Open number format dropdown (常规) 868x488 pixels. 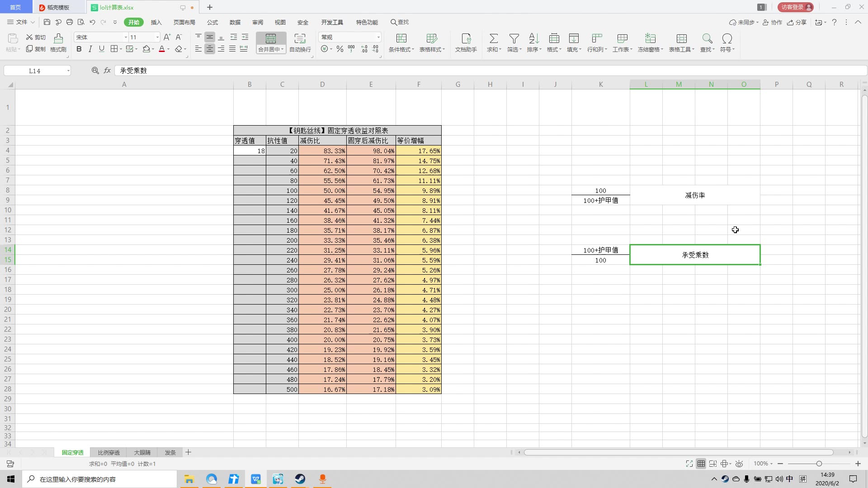(378, 37)
